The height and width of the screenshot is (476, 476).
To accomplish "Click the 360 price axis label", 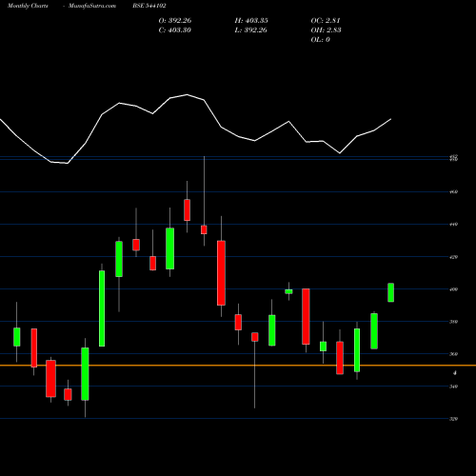I will pos(454,354).
